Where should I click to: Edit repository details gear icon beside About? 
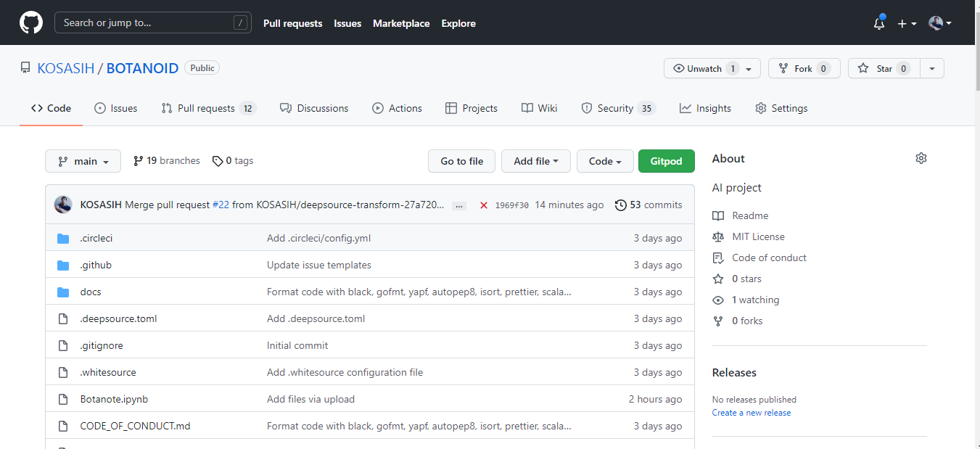921,158
